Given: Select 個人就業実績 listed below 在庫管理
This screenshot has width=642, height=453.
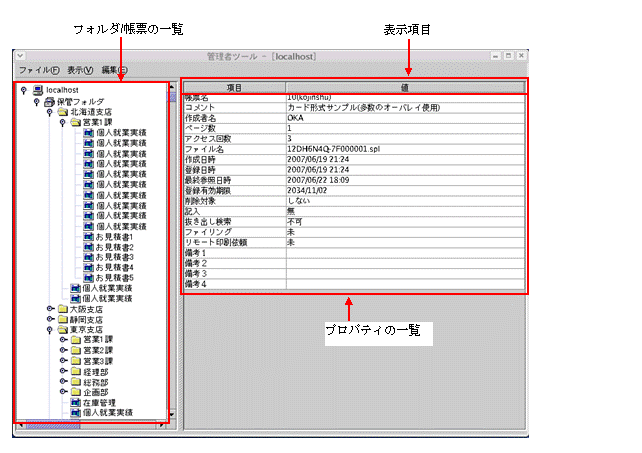Looking at the screenshot, I should pos(108,412).
